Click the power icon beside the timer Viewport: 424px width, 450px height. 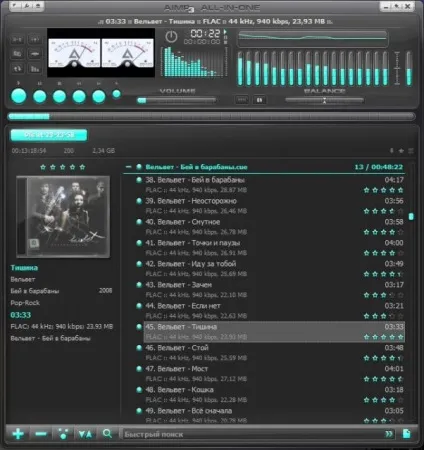(171, 37)
